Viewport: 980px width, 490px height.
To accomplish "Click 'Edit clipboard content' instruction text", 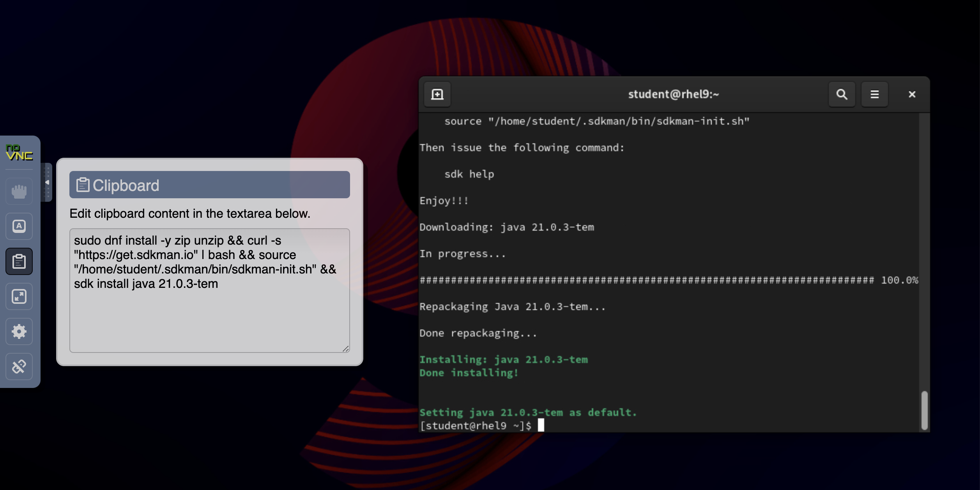I will click(190, 213).
